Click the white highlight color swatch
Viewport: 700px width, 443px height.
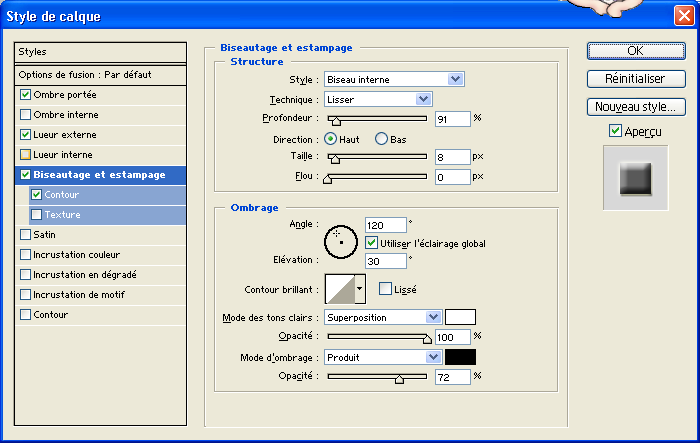460,317
